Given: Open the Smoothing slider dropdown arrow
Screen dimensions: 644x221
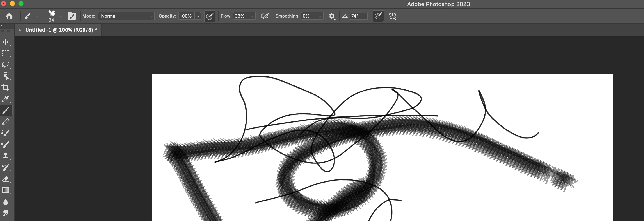Looking at the screenshot, I should 320,16.
